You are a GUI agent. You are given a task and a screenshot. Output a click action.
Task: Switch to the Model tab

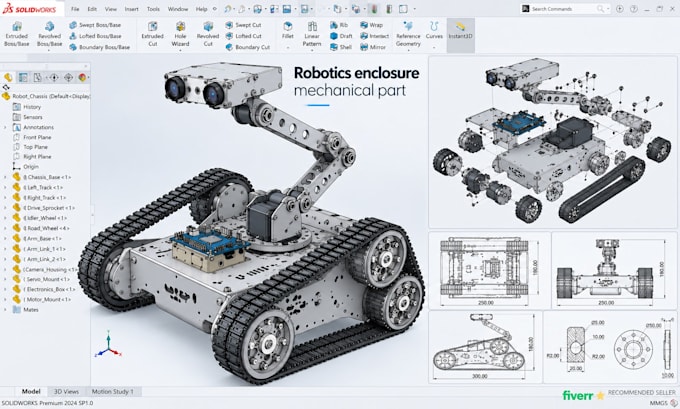point(31,392)
